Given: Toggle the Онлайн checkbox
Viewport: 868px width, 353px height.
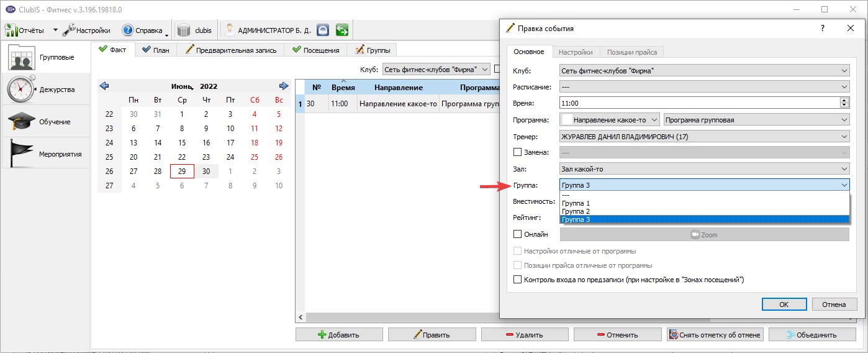Looking at the screenshot, I should [x=518, y=234].
